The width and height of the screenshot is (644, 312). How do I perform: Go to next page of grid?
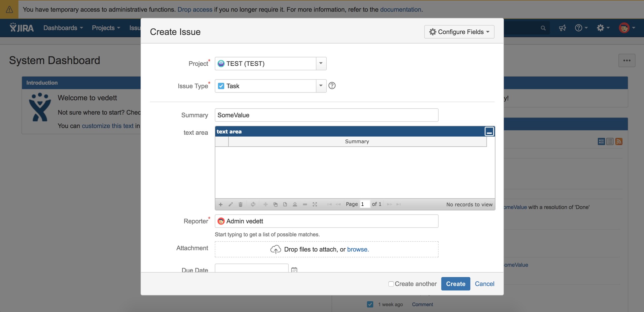pos(389,204)
